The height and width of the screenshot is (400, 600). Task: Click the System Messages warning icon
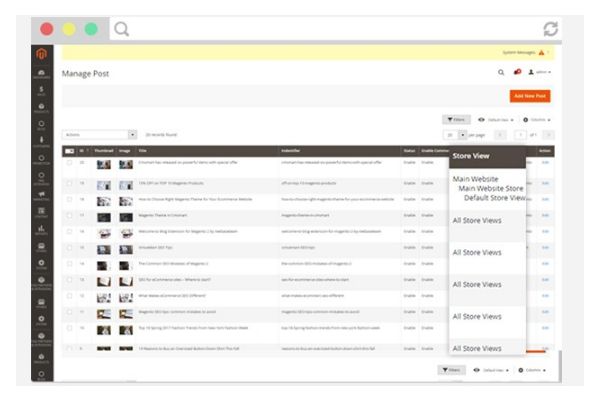tap(541, 52)
